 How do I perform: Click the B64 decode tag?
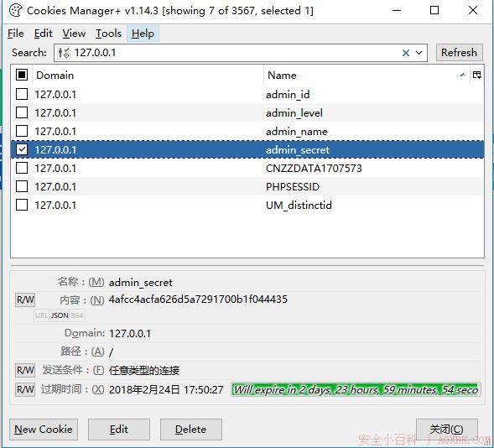[77, 315]
